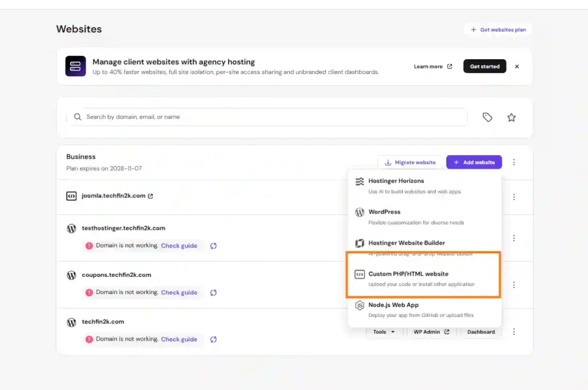Open three-dot menu for joomla.techfin2k.com row

coord(514,197)
